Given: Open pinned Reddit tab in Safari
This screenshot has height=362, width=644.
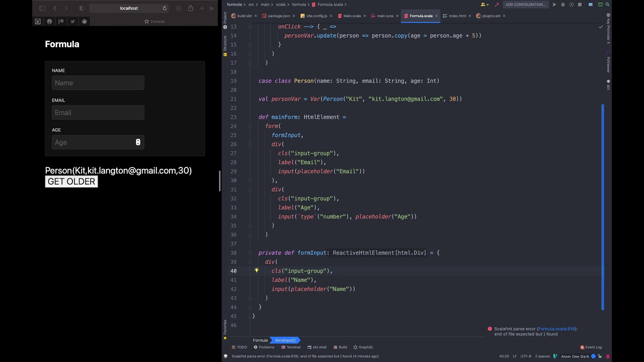Looking at the screenshot, I should 84,22.
